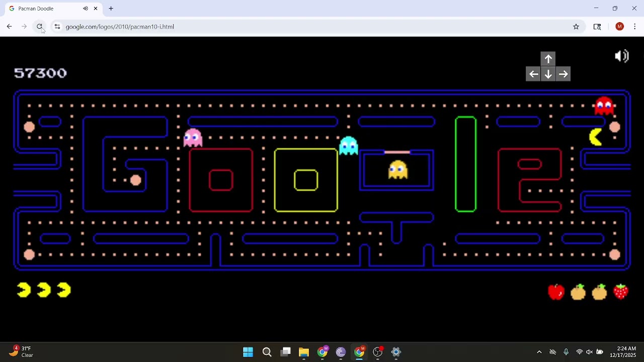Image resolution: width=644 pixels, height=362 pixels.
Task: Click the up arrow game control
Action: (548, 59)
